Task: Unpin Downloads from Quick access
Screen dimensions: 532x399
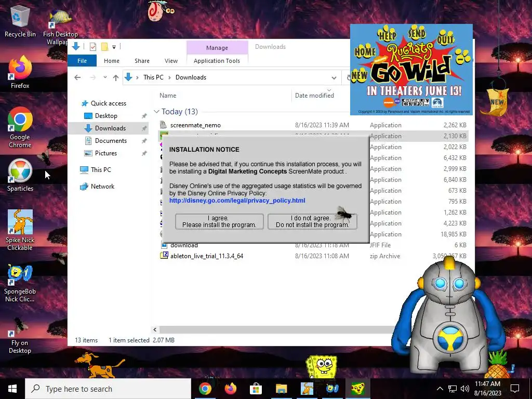Action: click(144, 128)
